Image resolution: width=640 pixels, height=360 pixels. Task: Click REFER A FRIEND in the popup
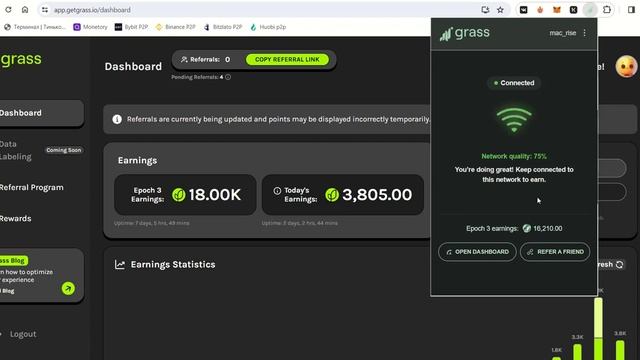(555, 252)
